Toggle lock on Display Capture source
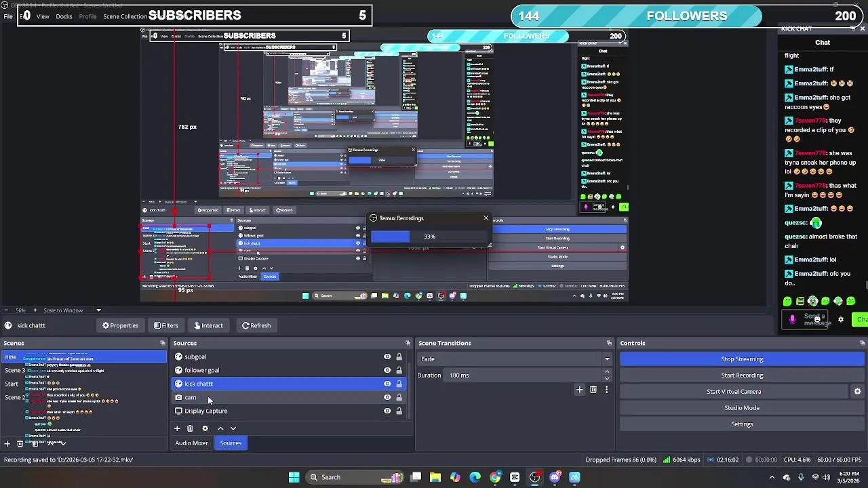Image resolution: width=868 pixels, height=488 pixels. [x=399, y=411]
